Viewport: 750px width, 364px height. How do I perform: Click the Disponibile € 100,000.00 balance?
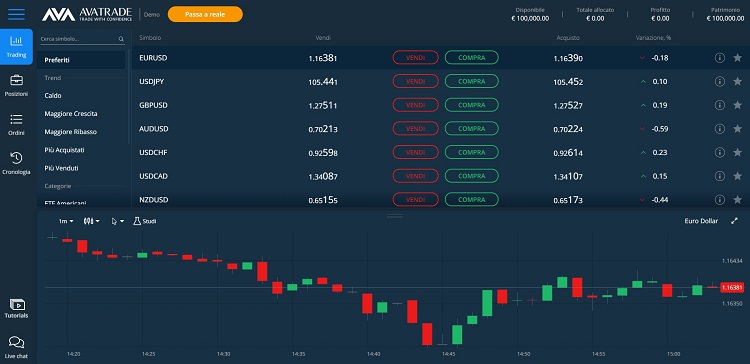tap(529, 14)
